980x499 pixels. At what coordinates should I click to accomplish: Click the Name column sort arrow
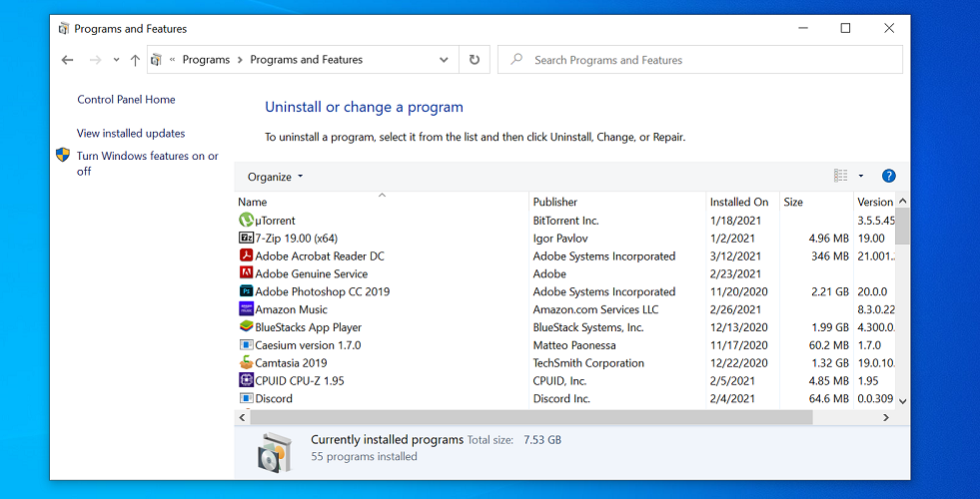pos(382,195)
